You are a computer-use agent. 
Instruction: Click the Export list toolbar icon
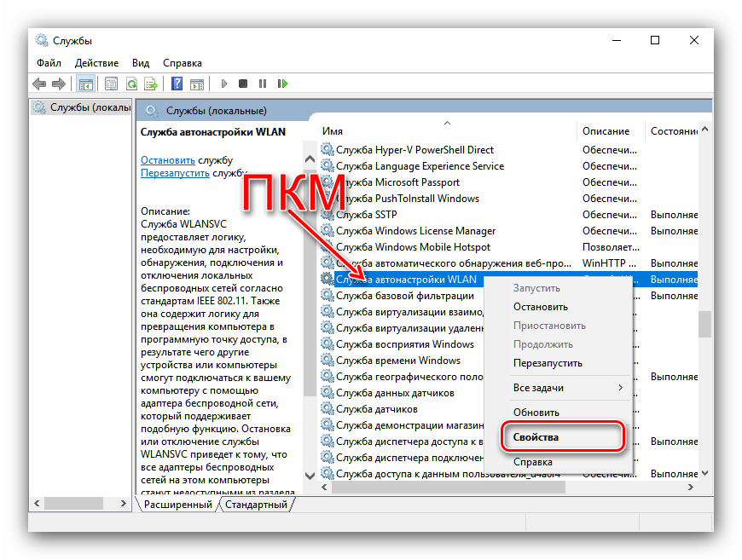151,84
